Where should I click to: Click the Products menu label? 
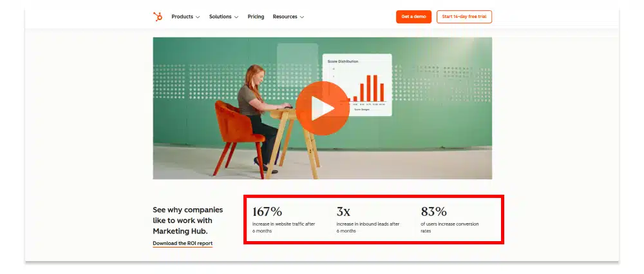pyautogui.click(x=182, y=17)
